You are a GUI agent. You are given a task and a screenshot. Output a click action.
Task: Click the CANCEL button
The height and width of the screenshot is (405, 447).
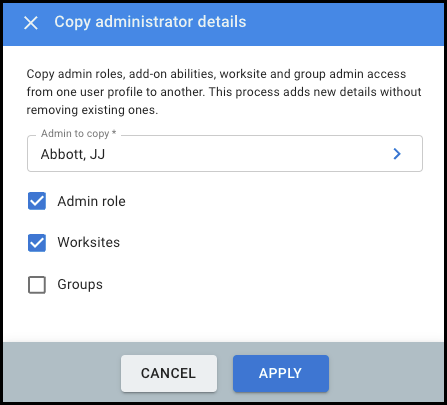click(x=169, y=373)
